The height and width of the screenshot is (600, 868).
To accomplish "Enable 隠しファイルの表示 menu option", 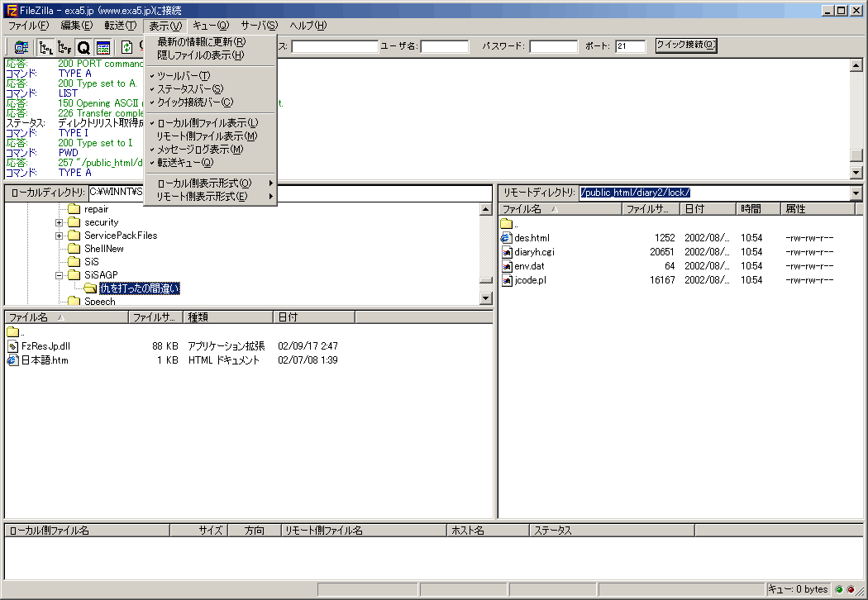I will [210, 55].
